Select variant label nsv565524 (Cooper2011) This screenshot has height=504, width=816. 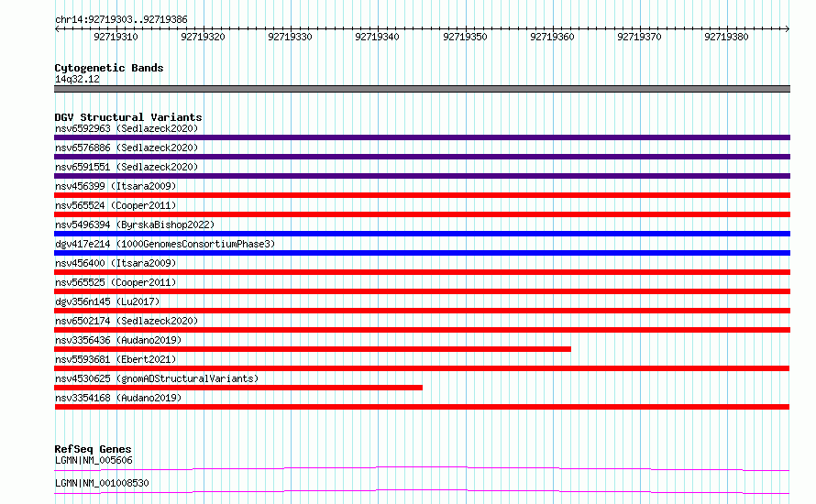point(116,205)
